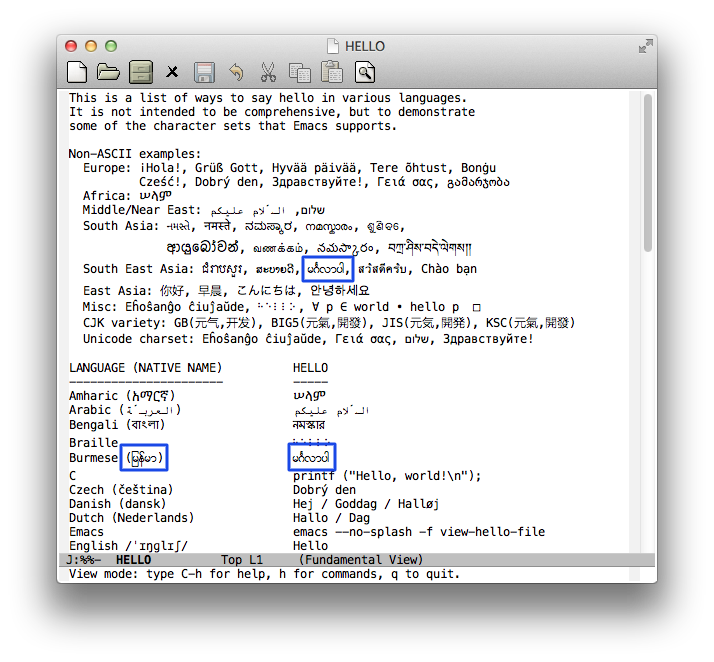Click the vertical scrollbar thumb
The height and width of the screenshot is (662, 714).
pos(648,170)
